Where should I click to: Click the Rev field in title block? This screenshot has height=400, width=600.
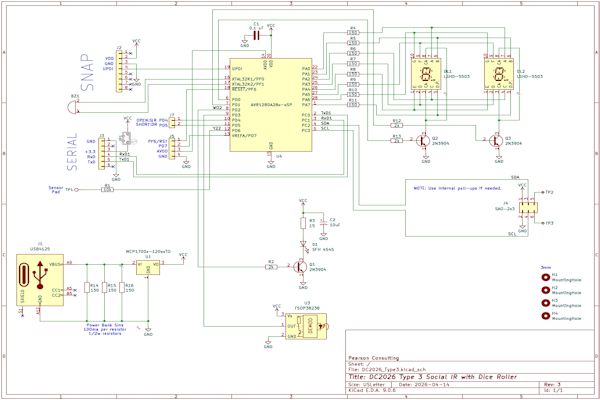click(552, 384)
